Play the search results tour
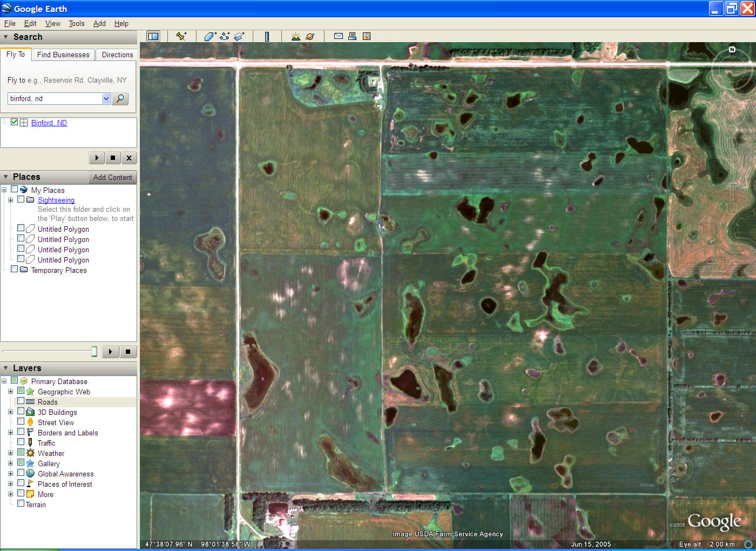This screenshot has height=551, width=756. tap(97, 158)
